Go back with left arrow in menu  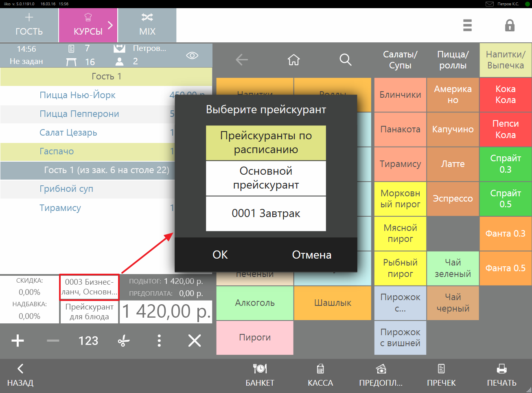[242, 60]
